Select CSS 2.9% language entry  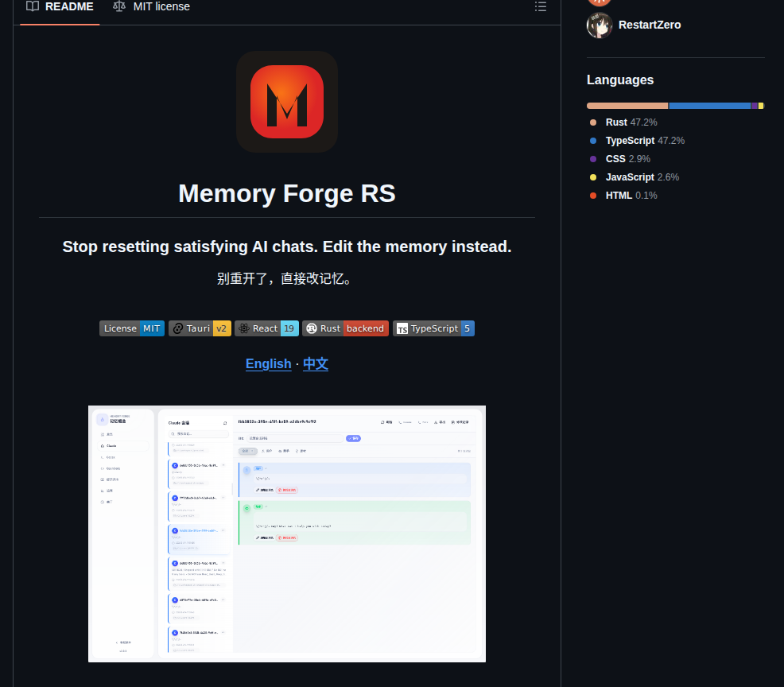click(x=620, y=159)
